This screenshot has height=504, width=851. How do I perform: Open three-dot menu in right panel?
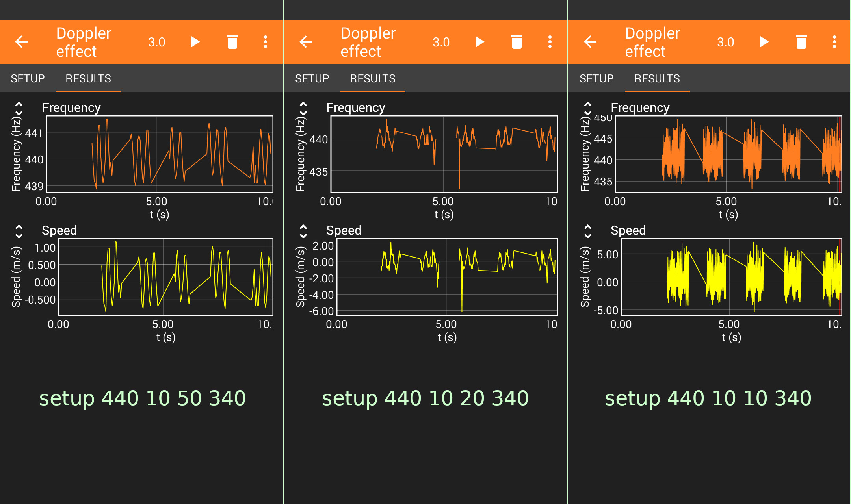[x=834, y=42]
